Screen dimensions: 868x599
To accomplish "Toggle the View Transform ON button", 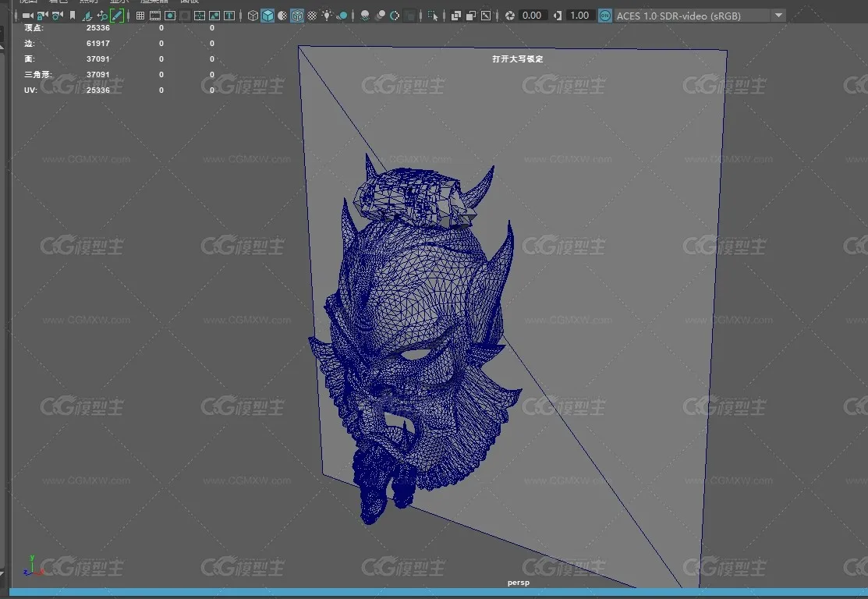I will pyautogui.click(x=605, y=16).
